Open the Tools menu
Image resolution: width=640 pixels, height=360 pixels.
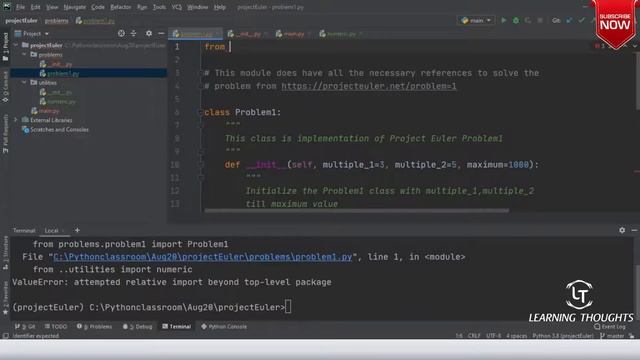159,7
